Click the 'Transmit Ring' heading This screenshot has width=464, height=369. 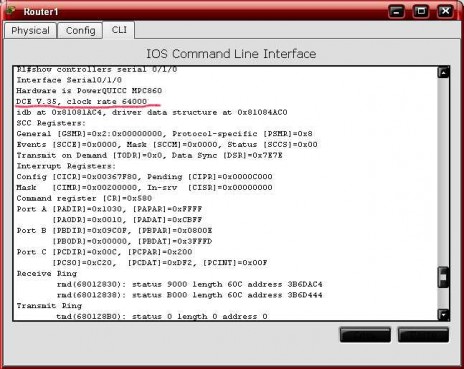(49, 306)
